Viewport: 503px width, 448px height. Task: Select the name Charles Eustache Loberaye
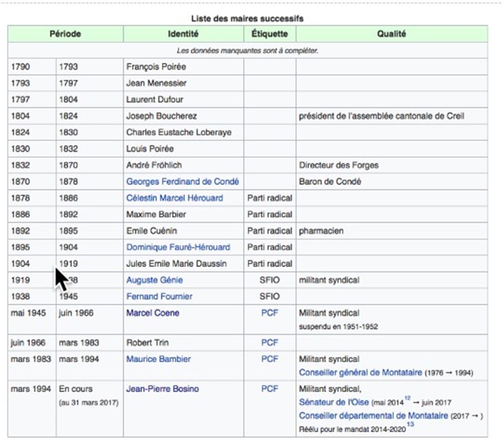[179, 132]
